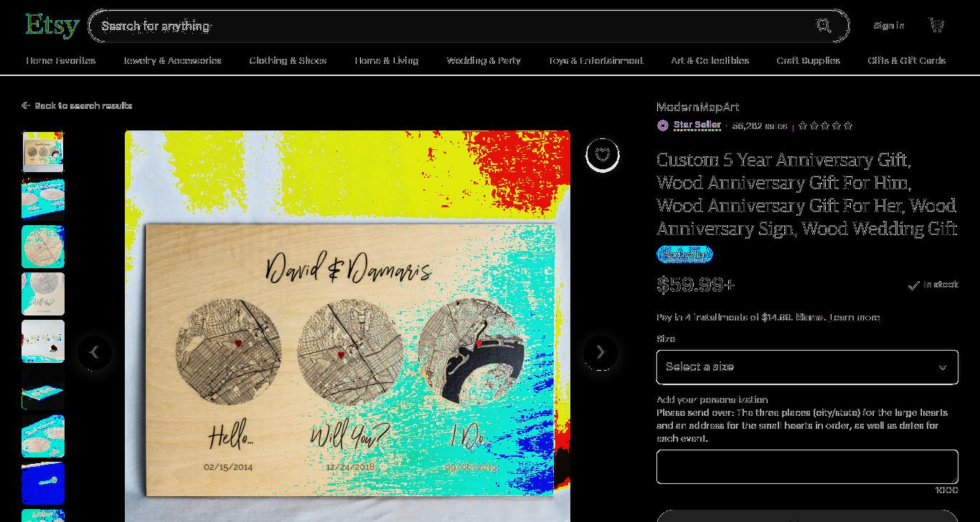Show next product image arrow

coord(600,353)
